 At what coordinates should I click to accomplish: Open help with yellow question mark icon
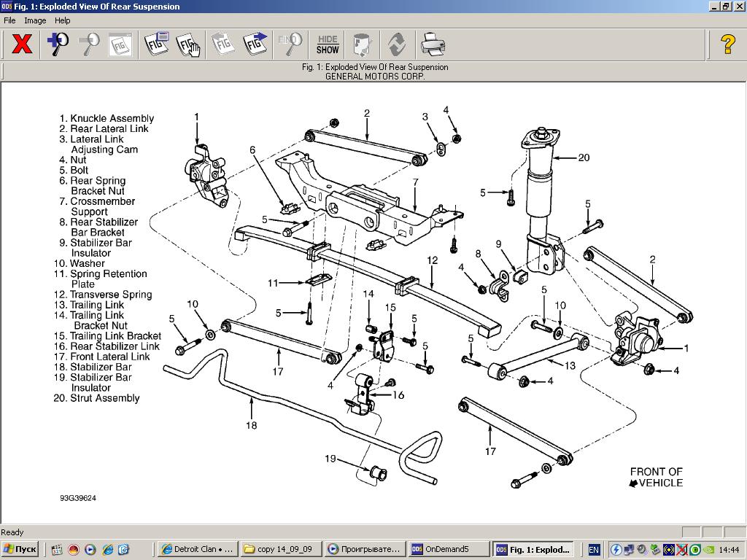pos(727,44)
